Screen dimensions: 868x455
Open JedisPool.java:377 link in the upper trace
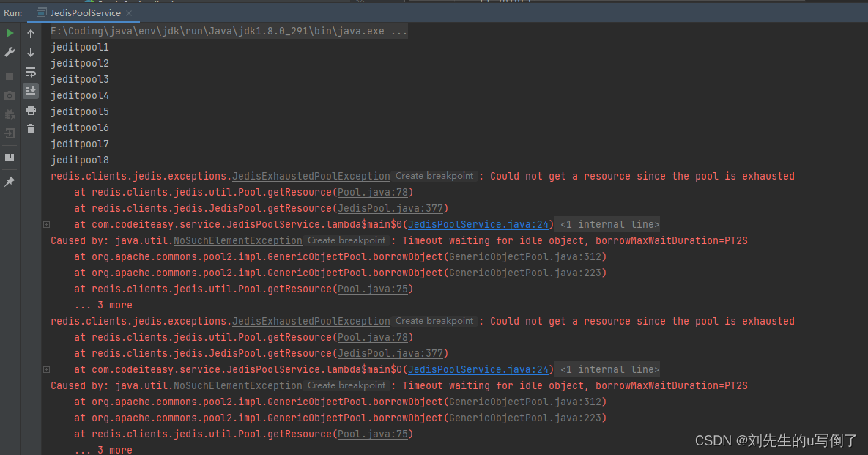point(390,208)
